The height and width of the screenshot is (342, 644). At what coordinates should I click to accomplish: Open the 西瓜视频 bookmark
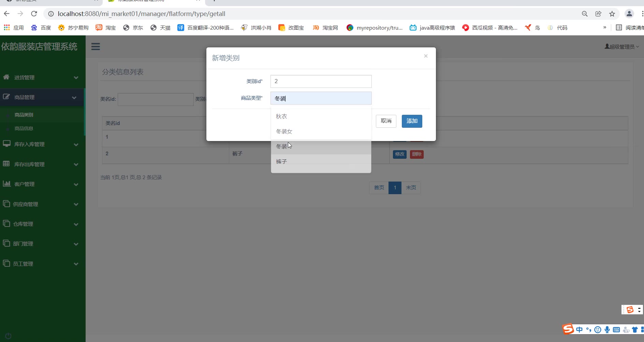tap(489, 28)
